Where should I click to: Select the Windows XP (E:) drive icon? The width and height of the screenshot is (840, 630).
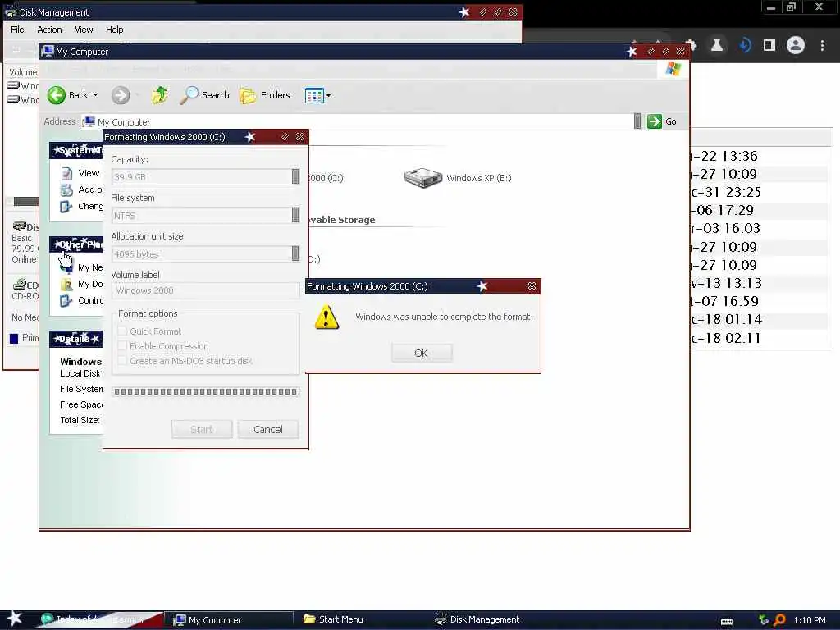(x=423, y=178)
